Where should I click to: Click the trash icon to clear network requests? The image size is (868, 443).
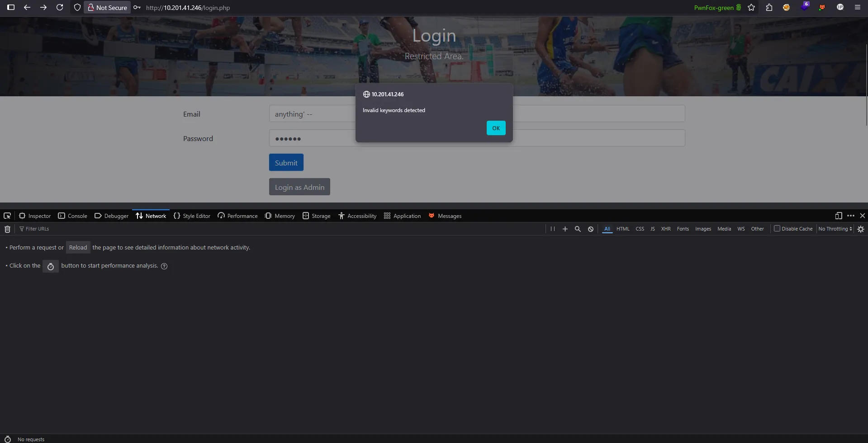coord(7,229)
